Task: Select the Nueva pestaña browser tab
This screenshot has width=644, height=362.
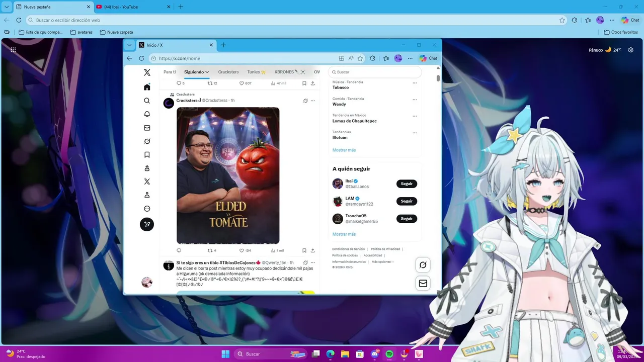Action: coord(53,7)
